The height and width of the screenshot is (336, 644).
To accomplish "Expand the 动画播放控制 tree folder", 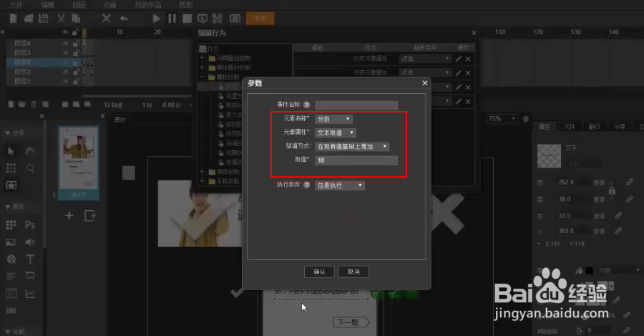I will [202, 58].
